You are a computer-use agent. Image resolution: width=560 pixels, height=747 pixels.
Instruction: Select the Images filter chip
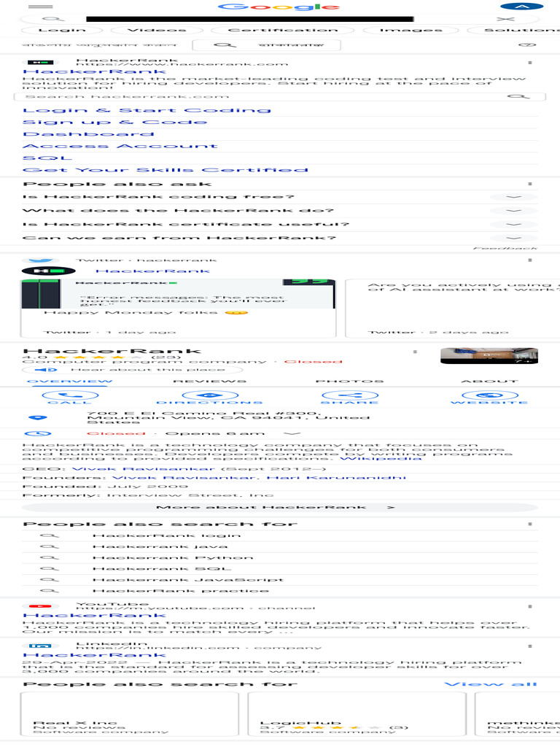(411, 30)
